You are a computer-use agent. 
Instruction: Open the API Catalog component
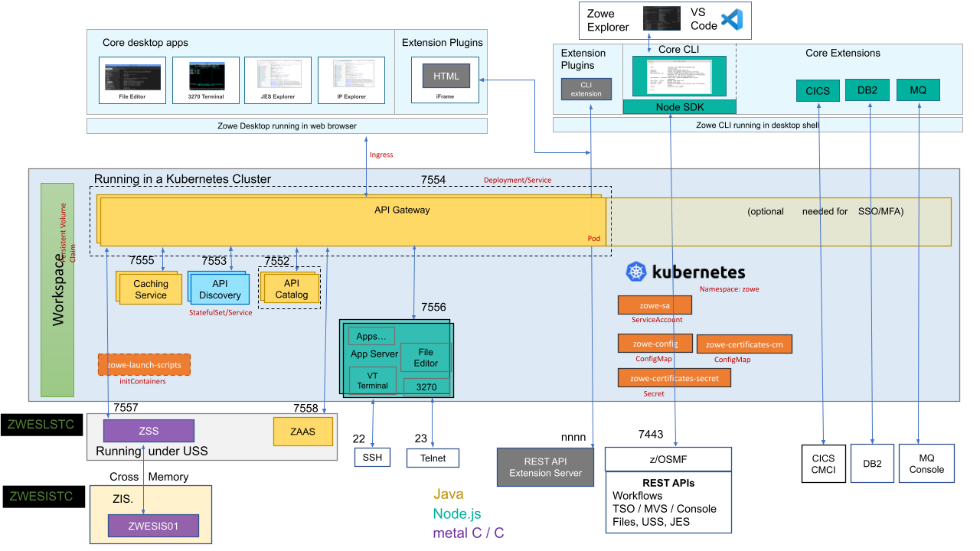coord(291,288)
